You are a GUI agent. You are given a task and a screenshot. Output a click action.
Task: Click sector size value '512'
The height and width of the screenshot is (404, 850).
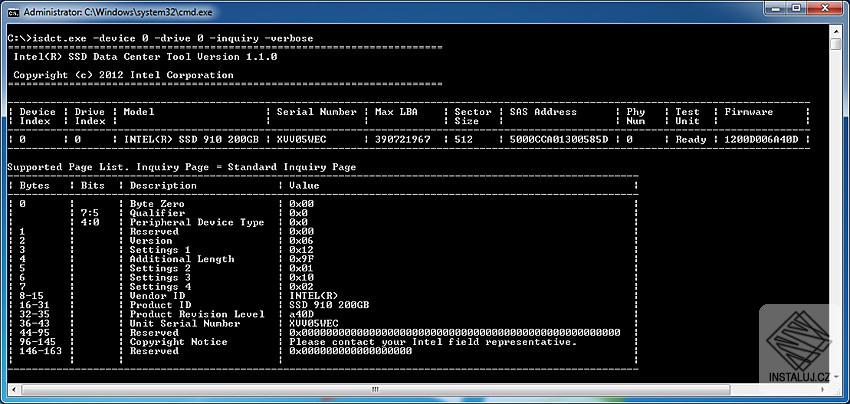tap(463, 139)
